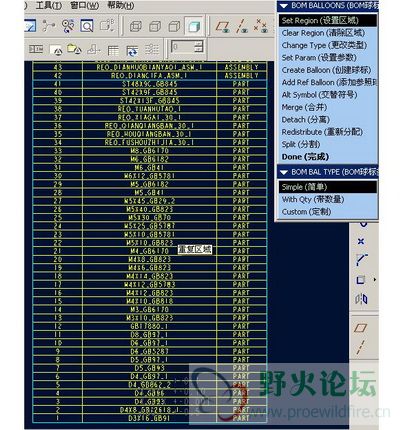Toggle datum planes display icon

click(222, 26)
